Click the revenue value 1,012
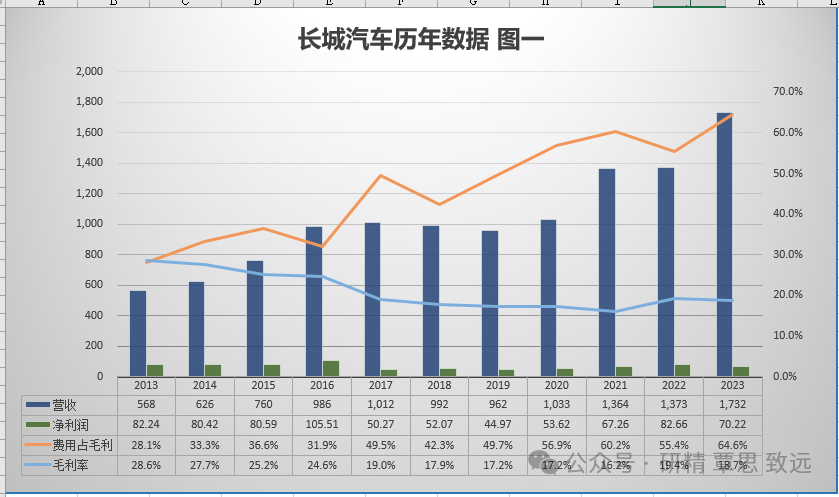 coord(380,404)
